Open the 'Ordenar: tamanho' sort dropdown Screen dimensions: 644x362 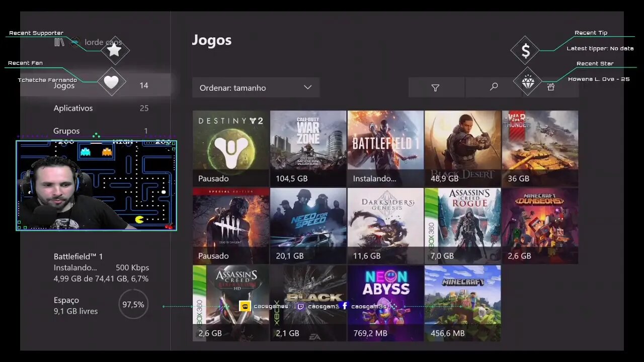tap(256, 87)
